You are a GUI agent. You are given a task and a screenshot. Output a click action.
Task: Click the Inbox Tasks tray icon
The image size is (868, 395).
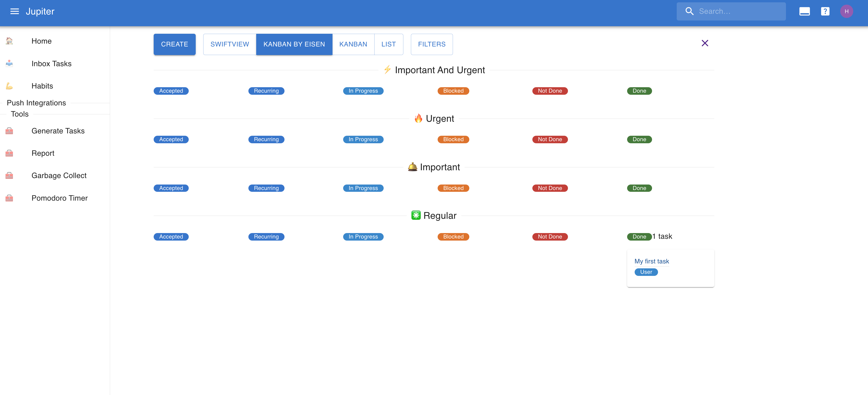coord(9,63)
